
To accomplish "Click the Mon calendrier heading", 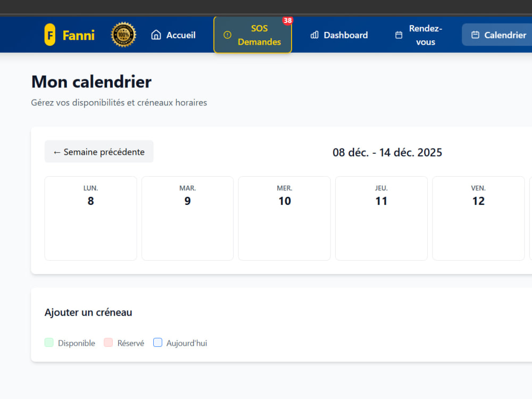I will click(92, 82).
